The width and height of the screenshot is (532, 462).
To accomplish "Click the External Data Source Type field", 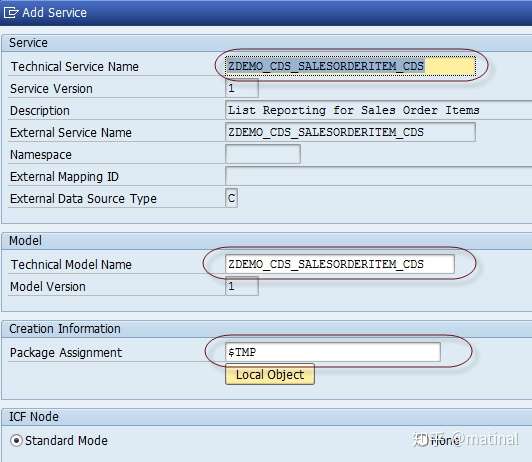I will (231, 198).
